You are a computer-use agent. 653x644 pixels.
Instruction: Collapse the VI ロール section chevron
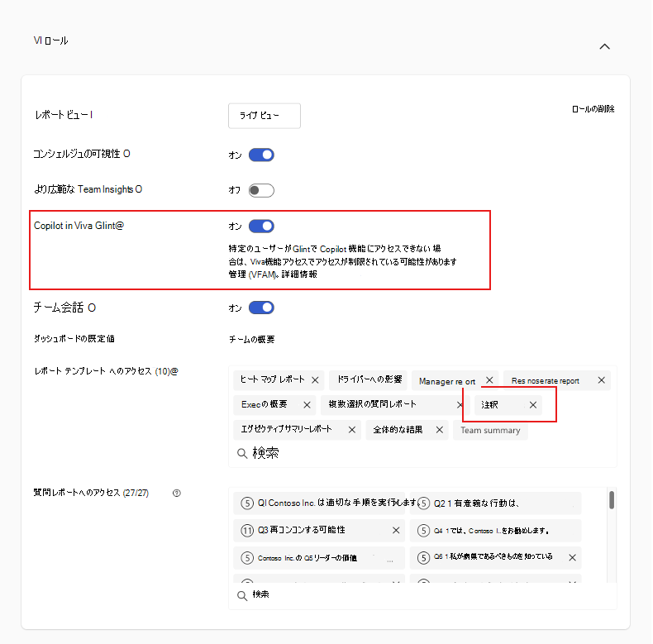pyautogui.click(x=604, y=46)
